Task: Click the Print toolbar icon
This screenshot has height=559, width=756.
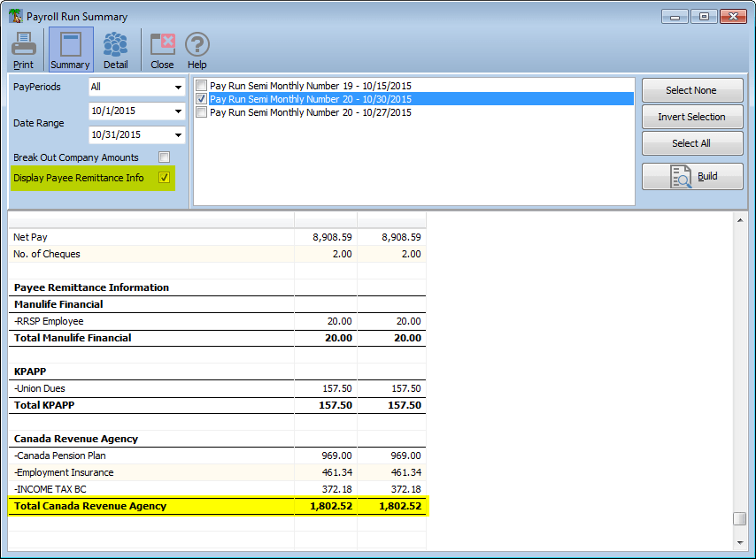Action: point(23,50)
